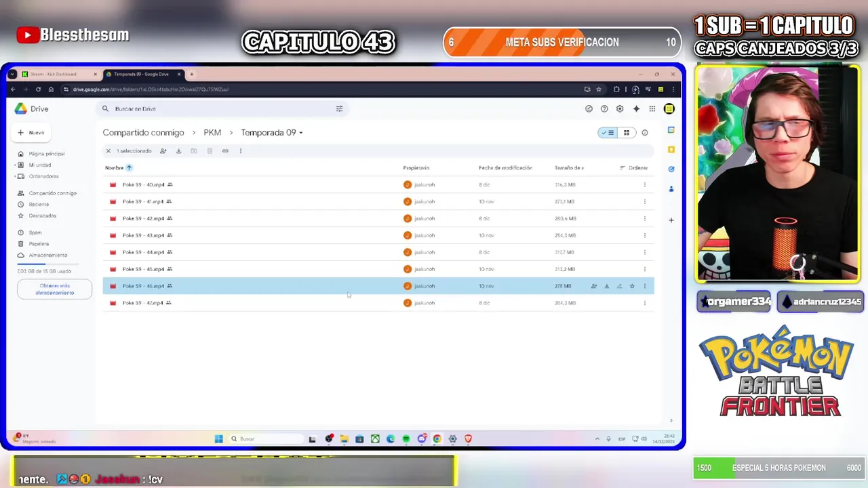The width and height of the screenshot is (868, 488).
Task: Bookmark this page star in address bar
Action: 599,89
